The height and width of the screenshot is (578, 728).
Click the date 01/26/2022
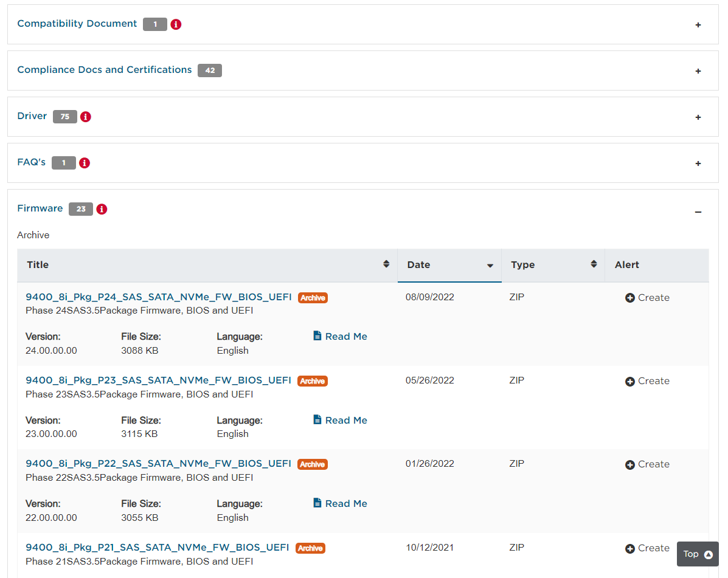430,464
